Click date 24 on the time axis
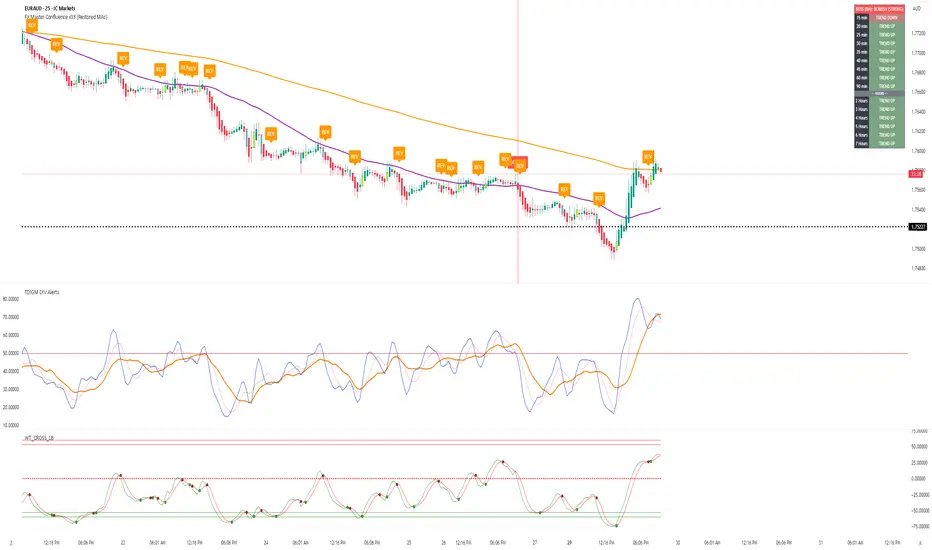The height and width of the screenshot is (550, 932). coord(266,542)
